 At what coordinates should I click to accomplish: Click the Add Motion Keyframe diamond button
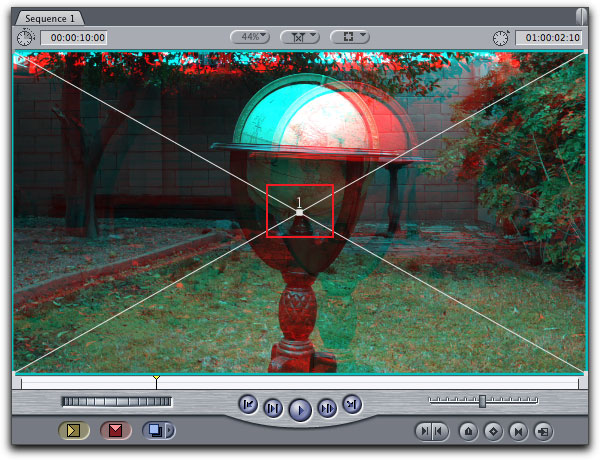pyautogui.click(x=493, y=431)
